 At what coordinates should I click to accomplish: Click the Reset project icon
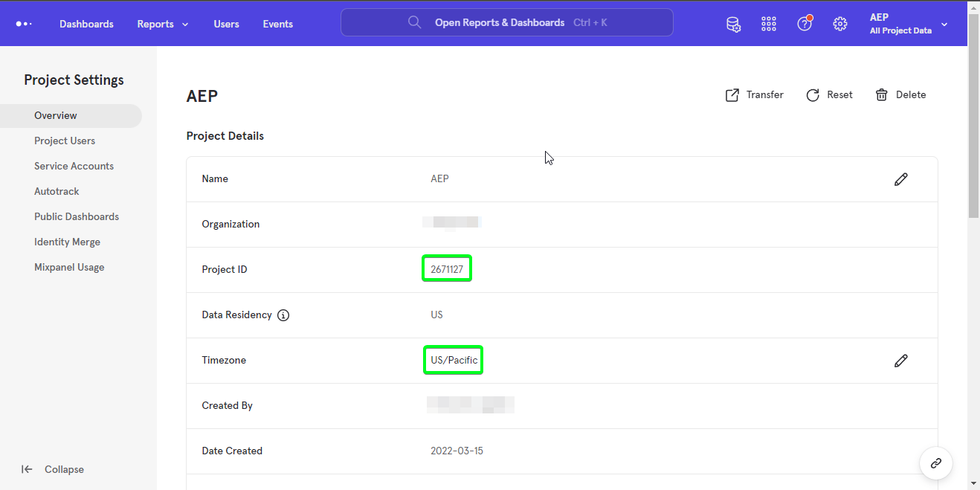(813, 95)
